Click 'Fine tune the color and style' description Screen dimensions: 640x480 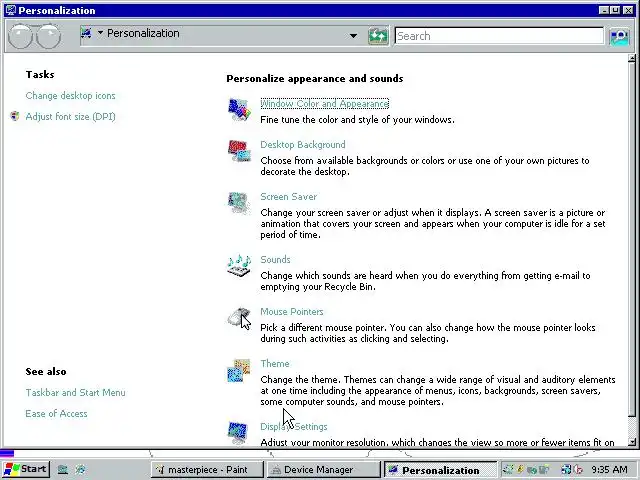(x=358, y=120)
